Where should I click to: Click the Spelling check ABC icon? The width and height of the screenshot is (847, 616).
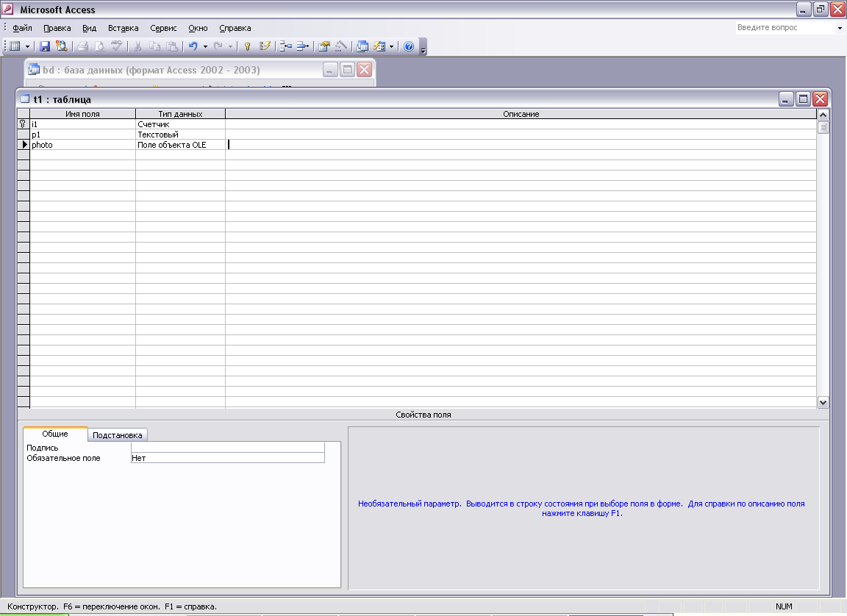coord(116,46)
